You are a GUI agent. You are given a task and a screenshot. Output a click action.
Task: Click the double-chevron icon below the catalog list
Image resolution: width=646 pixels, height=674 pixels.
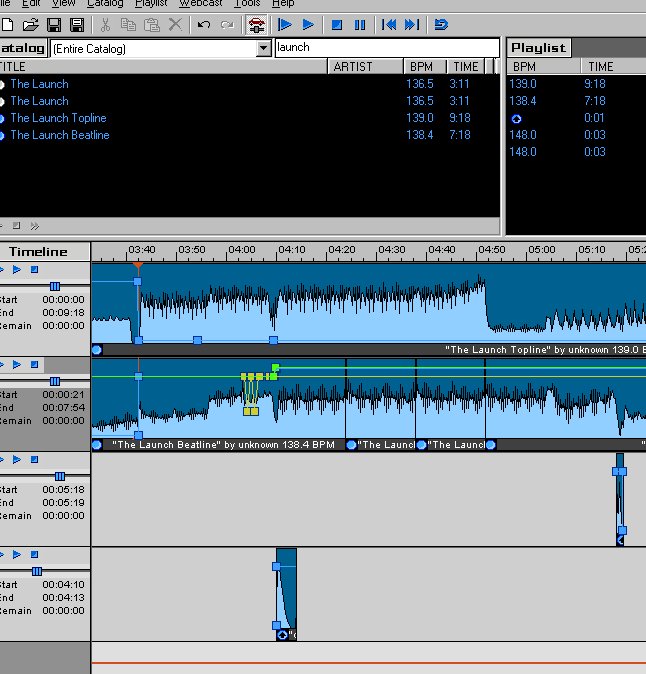click(35, 226)
